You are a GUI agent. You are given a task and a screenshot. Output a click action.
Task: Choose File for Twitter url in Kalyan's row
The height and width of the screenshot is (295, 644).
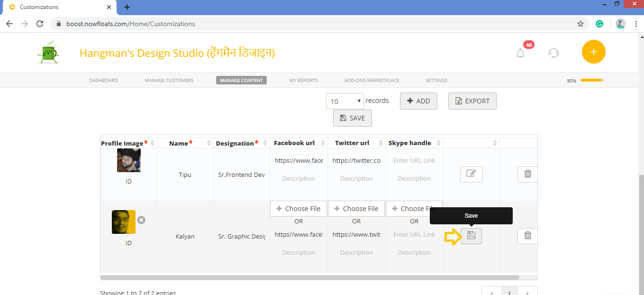click(356, 209)
